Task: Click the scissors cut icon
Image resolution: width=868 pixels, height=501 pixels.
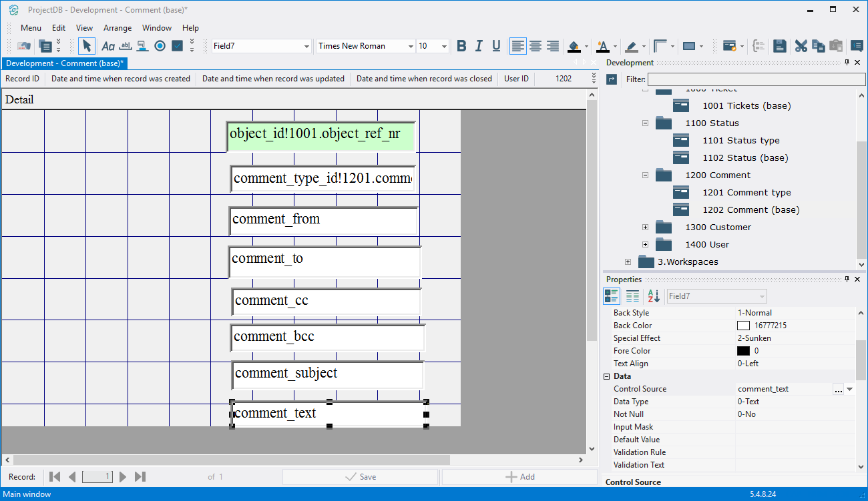Action: pos(801,46)
